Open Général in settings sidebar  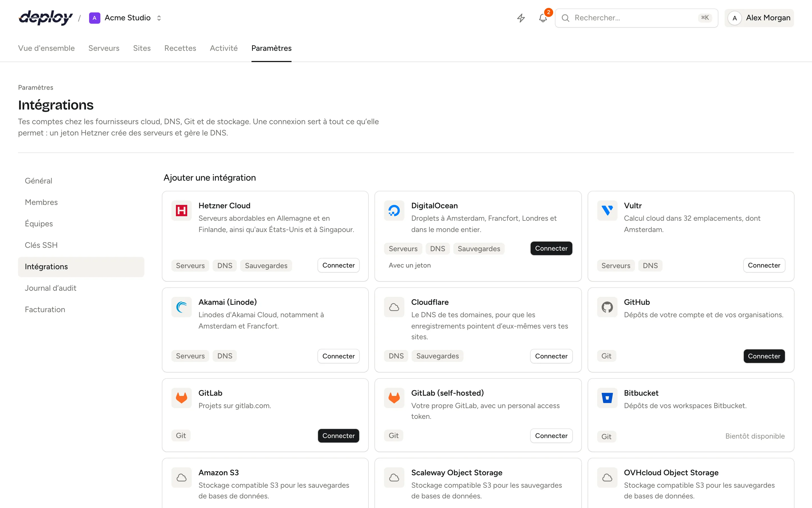[81, 181]
